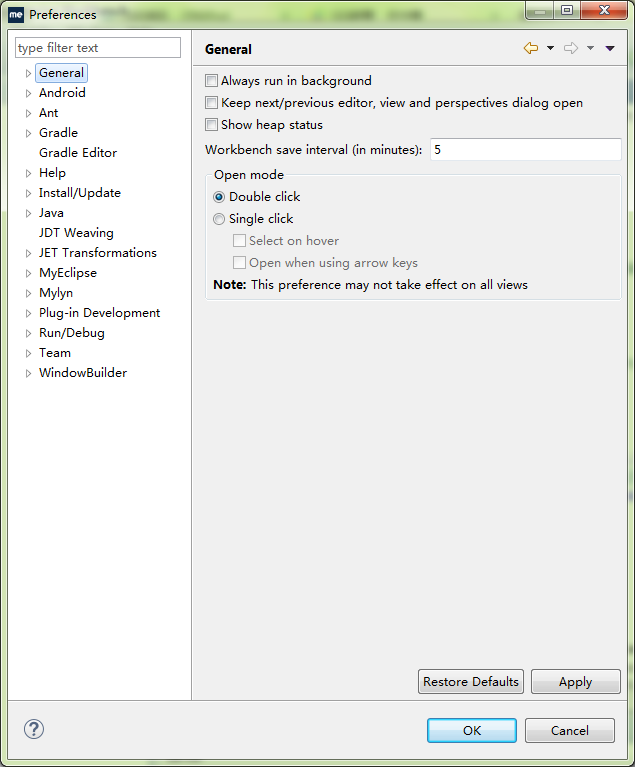Open the view menu triangle in header
The height and width of the screenshot is (767, 635).
point(610,48)
